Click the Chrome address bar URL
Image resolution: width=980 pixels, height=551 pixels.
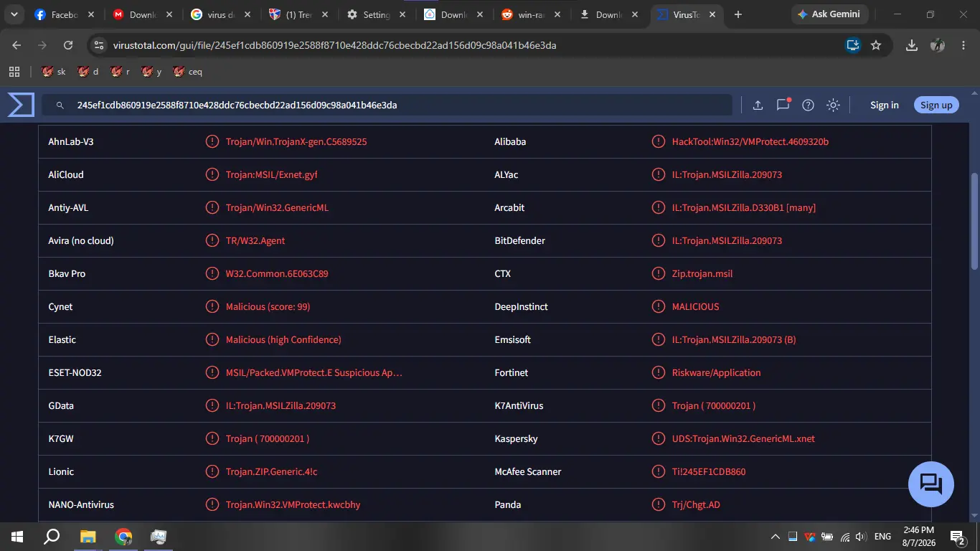pos(334,45)
